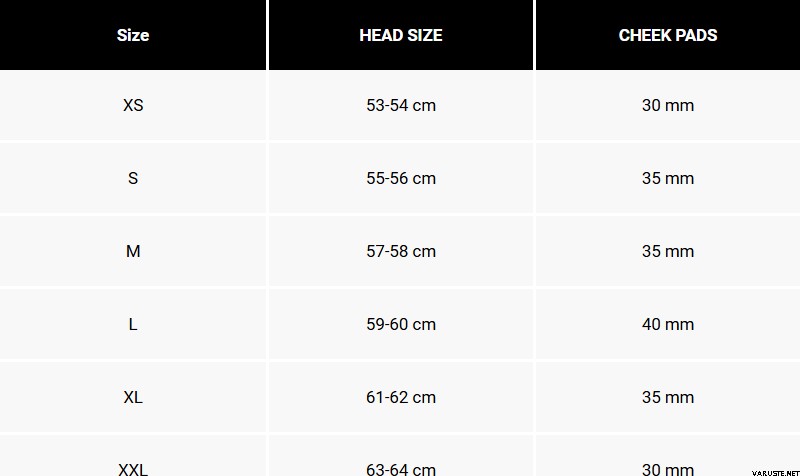Image resolution: width=800 pixels, height=476 pixels.
Task: Click the 59-60 cm head size cell
Action: [x=401, y=324]
